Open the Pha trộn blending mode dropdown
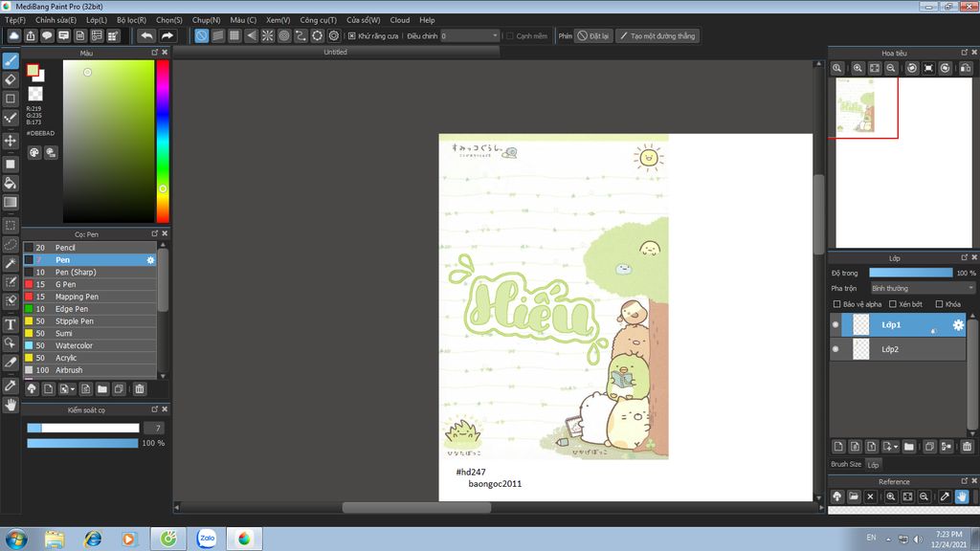 coord(923,288)
